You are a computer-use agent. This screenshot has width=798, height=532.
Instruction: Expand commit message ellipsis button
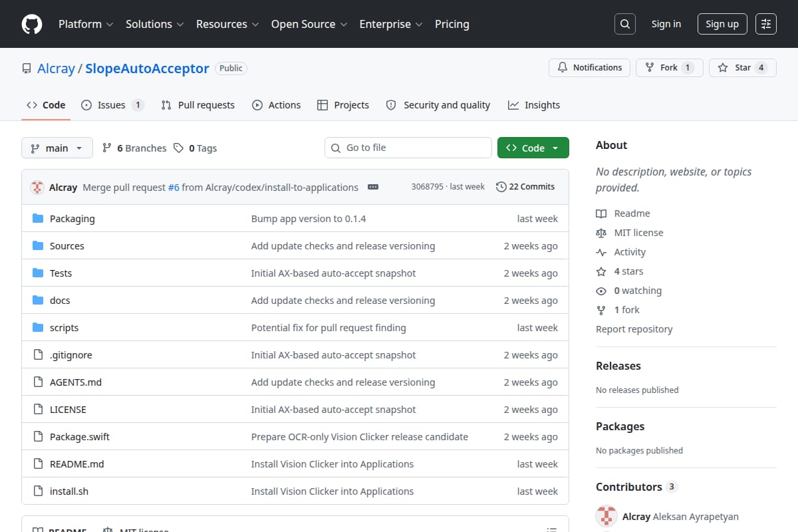coord(373,188)
